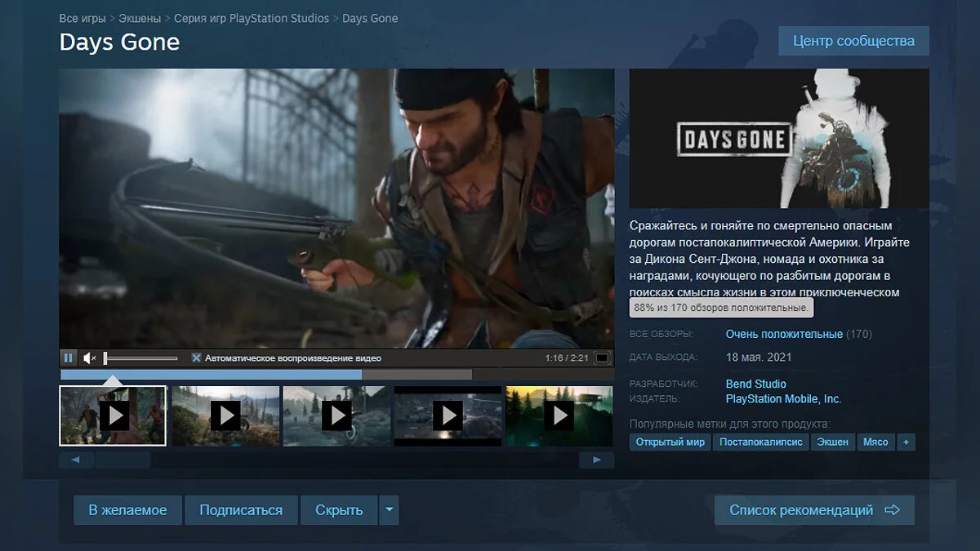Open developer Bend Studio link
Screen dimensions: 980x551
pyautogui.click(x=756, y=384)
